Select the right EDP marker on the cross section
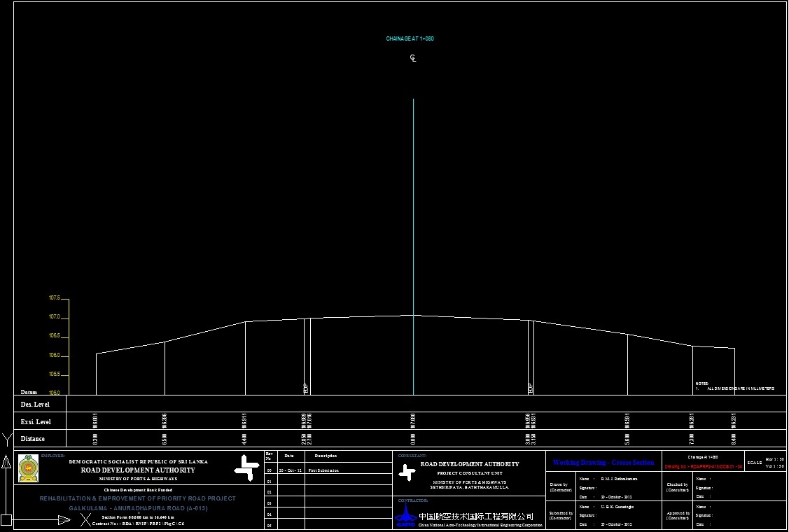The image size is (789, 532). [x=530, y=387]
